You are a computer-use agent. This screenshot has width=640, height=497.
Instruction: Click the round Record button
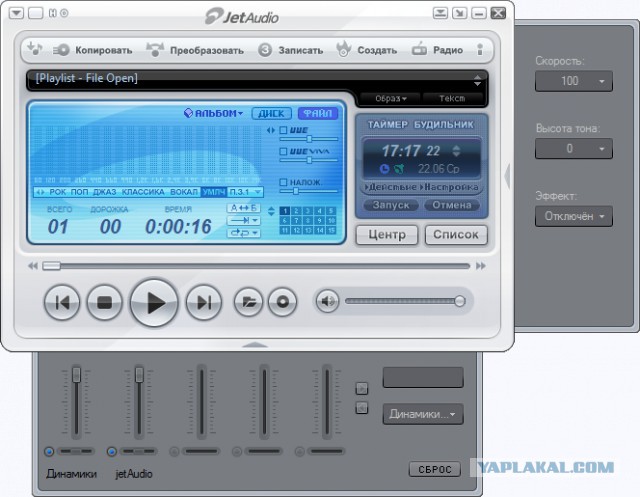tap(282, 302)
